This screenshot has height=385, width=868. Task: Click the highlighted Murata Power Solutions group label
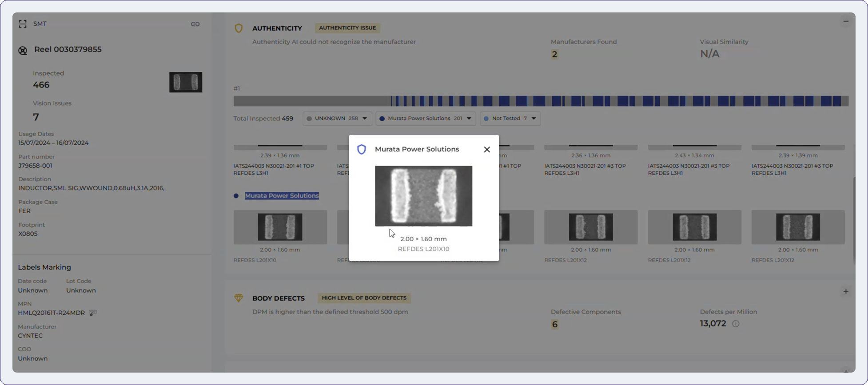coord(282,196)
